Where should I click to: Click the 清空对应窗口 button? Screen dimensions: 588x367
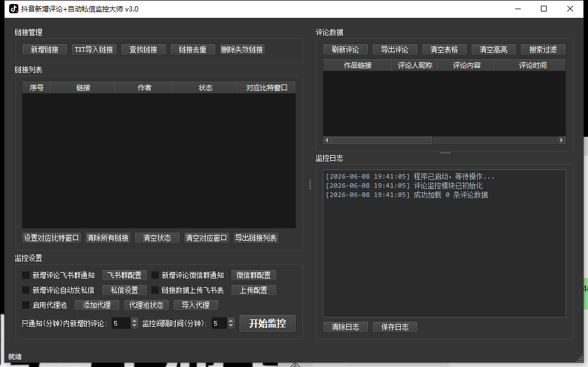206,238
